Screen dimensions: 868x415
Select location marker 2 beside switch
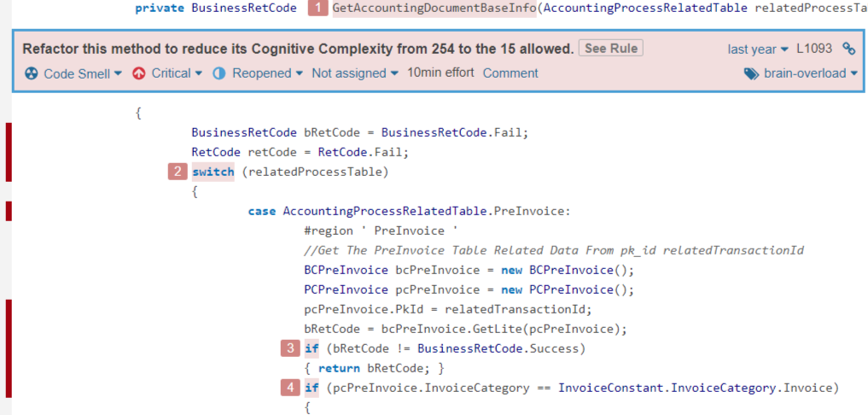pyautogui.click(x=178, y=172)
